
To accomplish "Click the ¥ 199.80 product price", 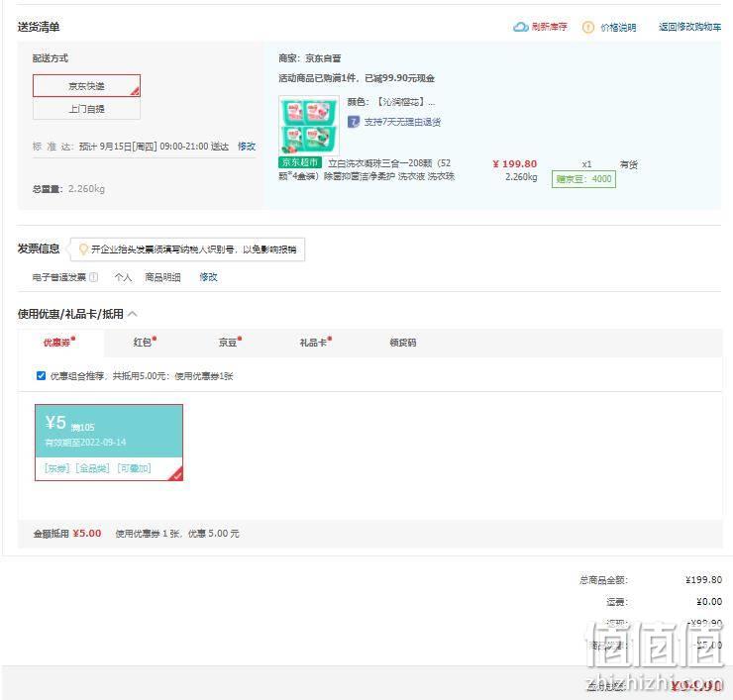I will pyautogui.click(x=514, y=164).
